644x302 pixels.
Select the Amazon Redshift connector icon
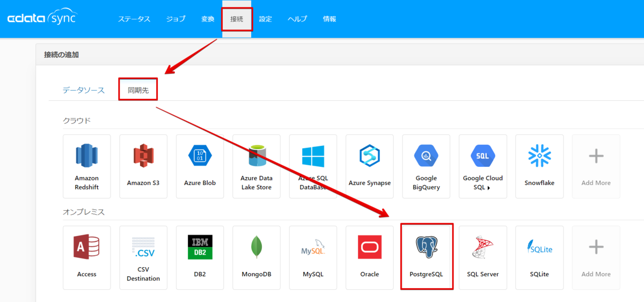coord(87,156)
